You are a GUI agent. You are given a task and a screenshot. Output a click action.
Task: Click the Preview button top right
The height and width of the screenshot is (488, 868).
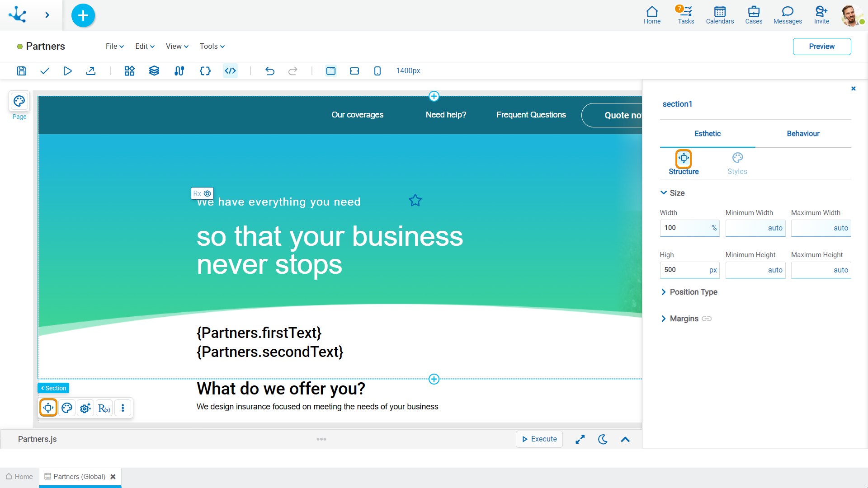point(821,46)
